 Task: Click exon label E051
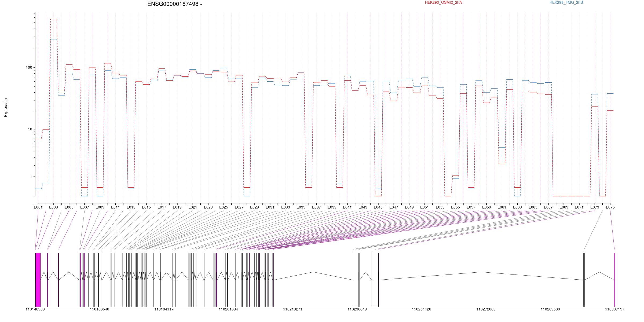(425, 207)
